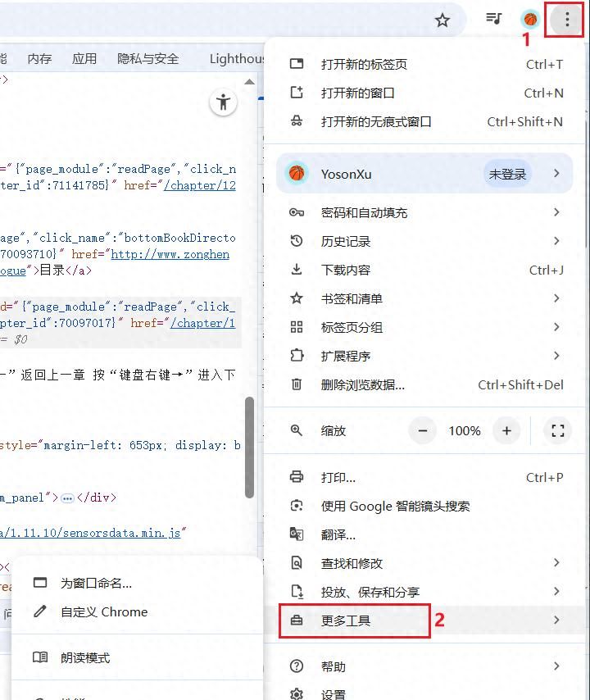Click the 未登录 sign-in status badge

pyautogui.click(x=507, y=174)
